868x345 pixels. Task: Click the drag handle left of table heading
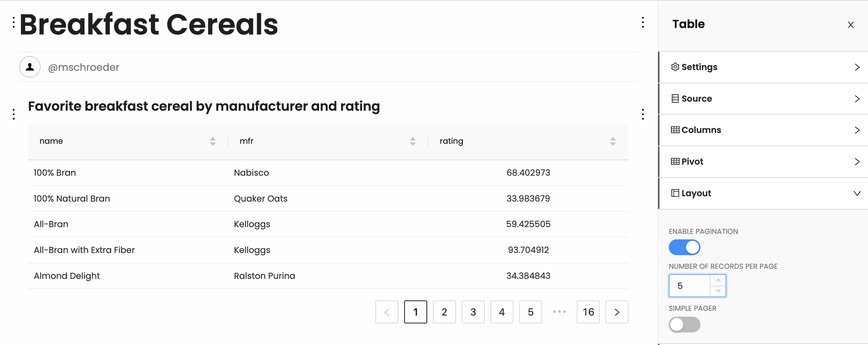(14, 114)
